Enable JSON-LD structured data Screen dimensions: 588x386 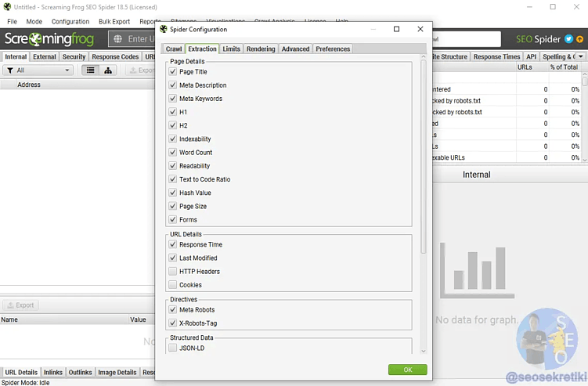(172, 348)
